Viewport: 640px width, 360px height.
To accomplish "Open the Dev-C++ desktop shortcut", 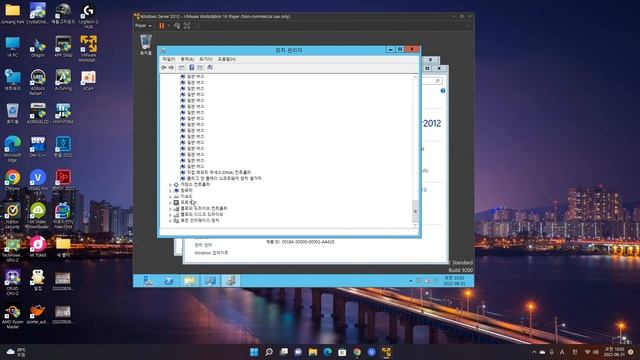I will point(38,147).
